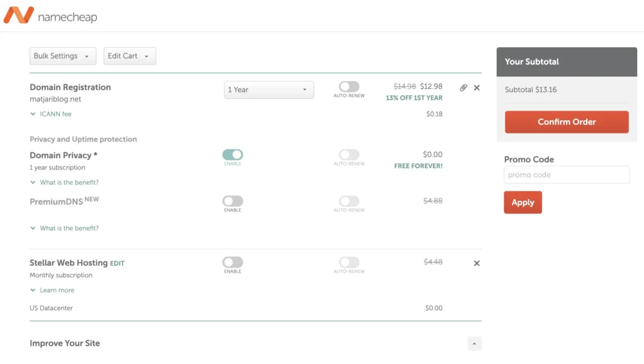
Task: Enable the PremiumDNS toggle
Action: pyautogui.click(x=233, y=201)
